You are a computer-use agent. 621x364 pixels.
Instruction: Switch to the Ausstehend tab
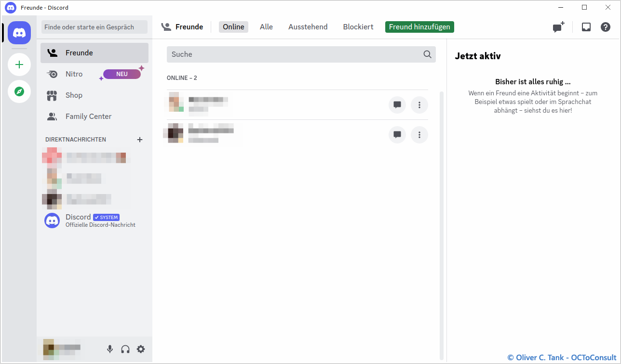point(308,27)
